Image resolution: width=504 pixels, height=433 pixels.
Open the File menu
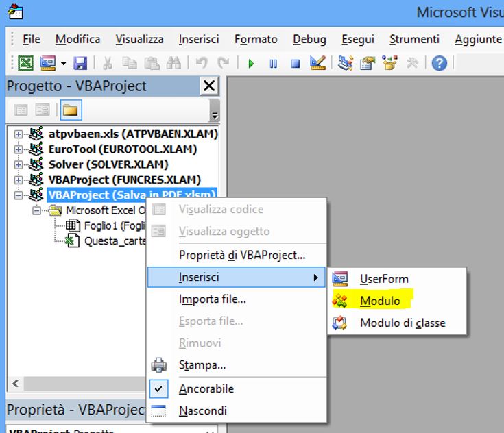pyautogui.click(x=31, y=40)
